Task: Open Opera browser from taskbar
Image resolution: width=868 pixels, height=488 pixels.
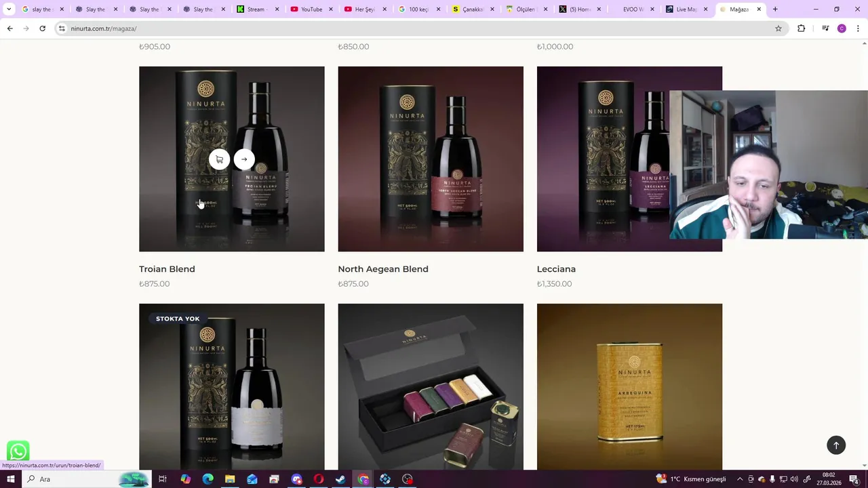Action: 319,479
